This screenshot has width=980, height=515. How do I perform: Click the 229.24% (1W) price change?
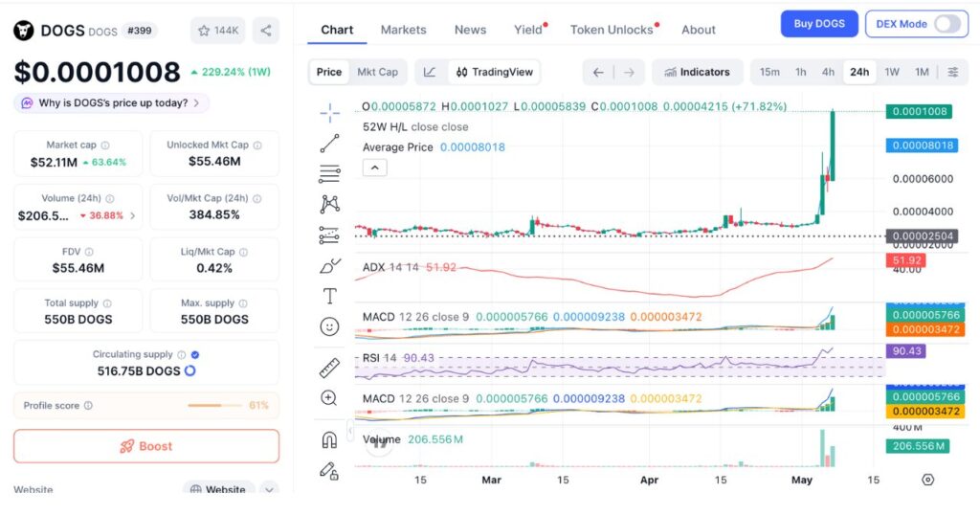tap(230, 72)
